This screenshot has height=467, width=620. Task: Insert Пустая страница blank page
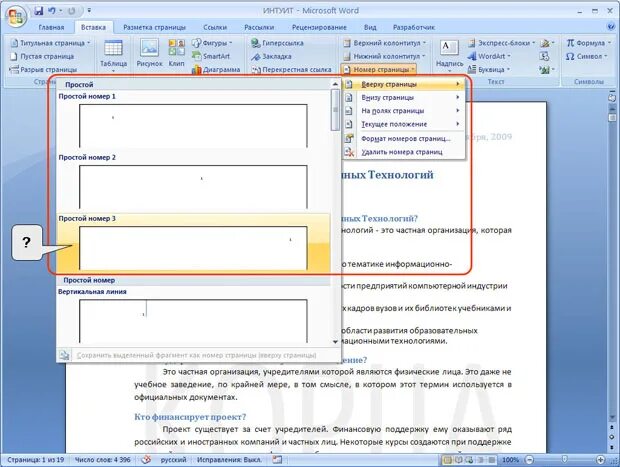[43, 56]
